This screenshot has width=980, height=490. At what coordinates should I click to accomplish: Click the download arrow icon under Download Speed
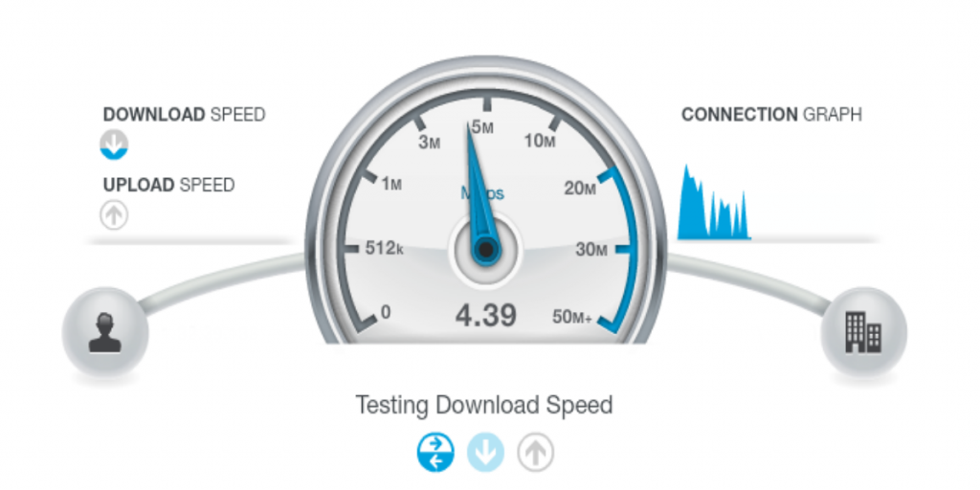click(x=114, y=145)
